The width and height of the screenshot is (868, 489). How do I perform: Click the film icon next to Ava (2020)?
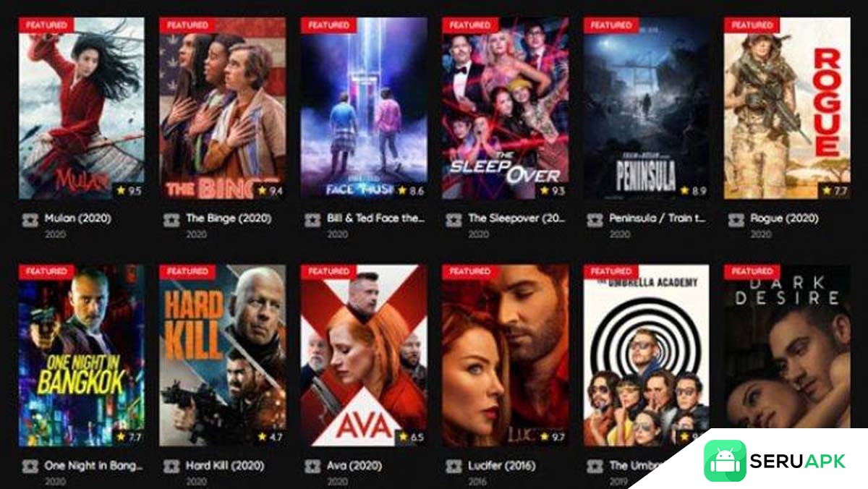(312, 467)
